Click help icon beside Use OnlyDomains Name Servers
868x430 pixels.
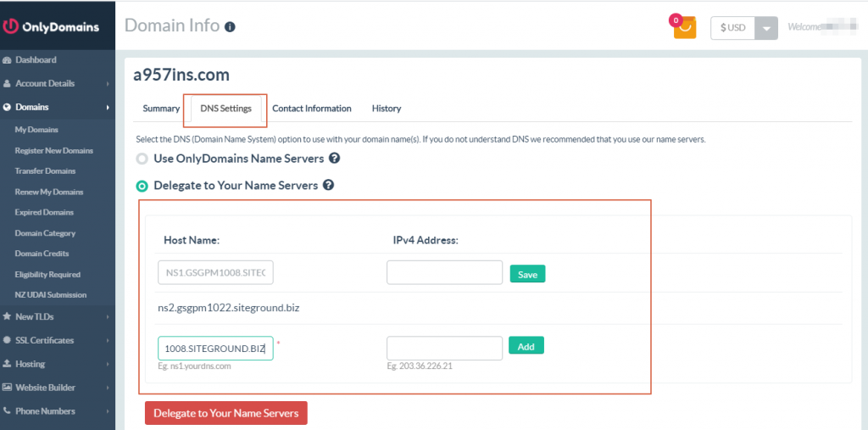coord(334,159)
